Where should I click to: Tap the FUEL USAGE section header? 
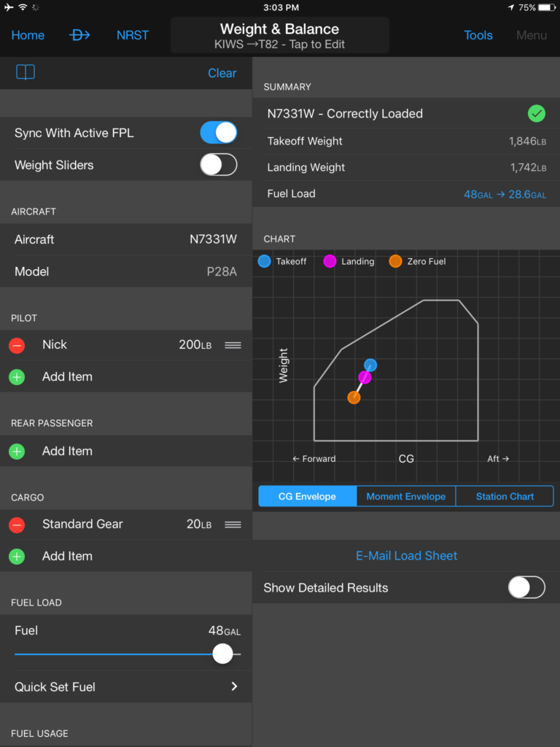(x=39, y=734)
